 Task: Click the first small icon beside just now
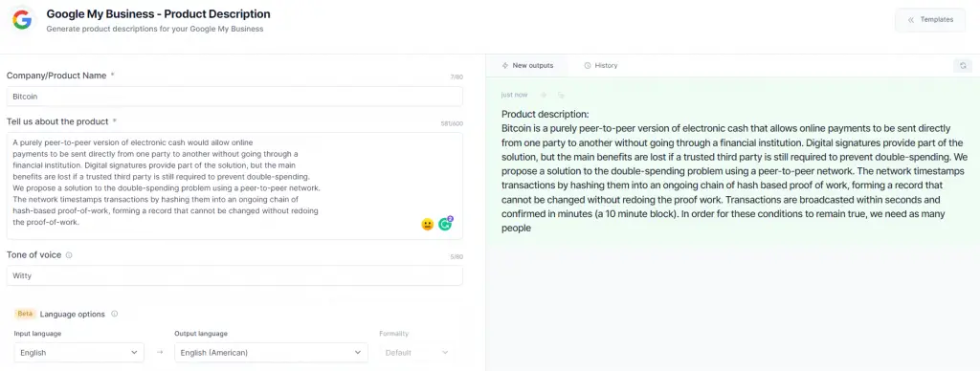pos(544,95)
